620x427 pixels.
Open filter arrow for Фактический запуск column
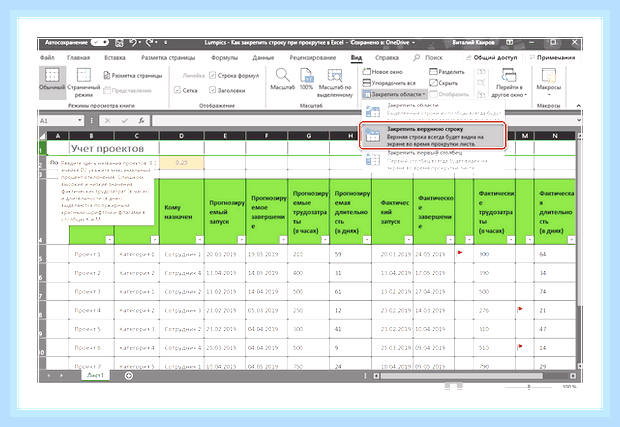408,240
